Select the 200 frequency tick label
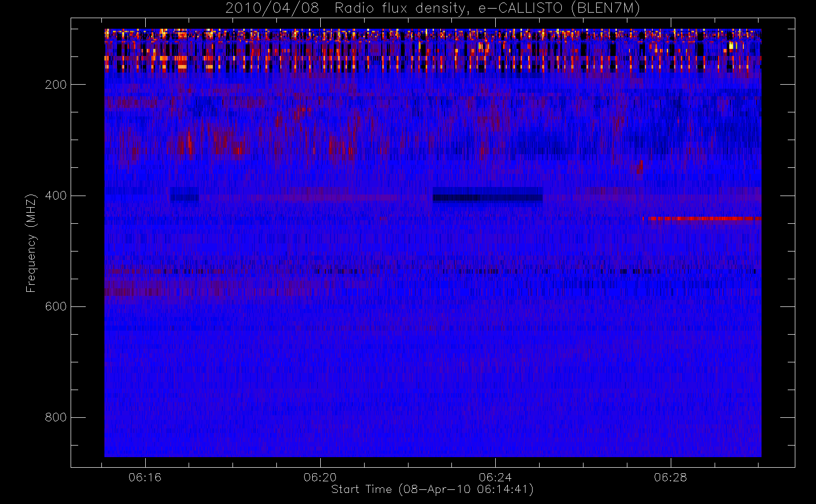 [56, 85]
